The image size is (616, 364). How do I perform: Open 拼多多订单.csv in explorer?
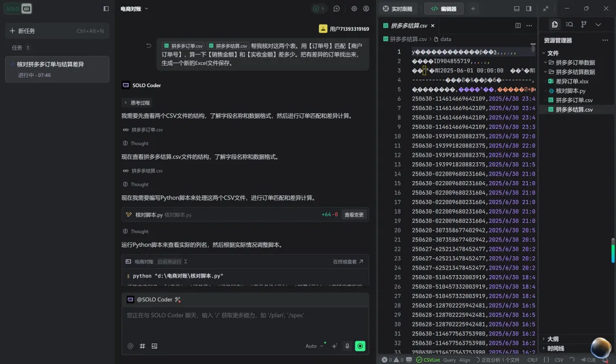click(576, 100)
